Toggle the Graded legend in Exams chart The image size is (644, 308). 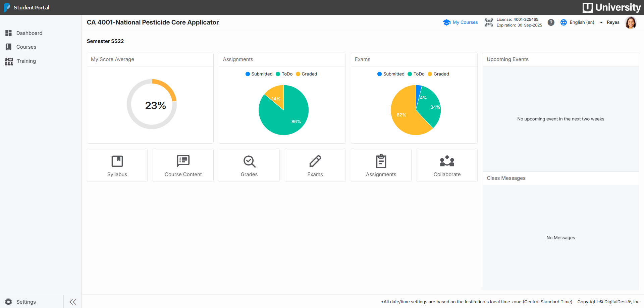coord(438,74)
